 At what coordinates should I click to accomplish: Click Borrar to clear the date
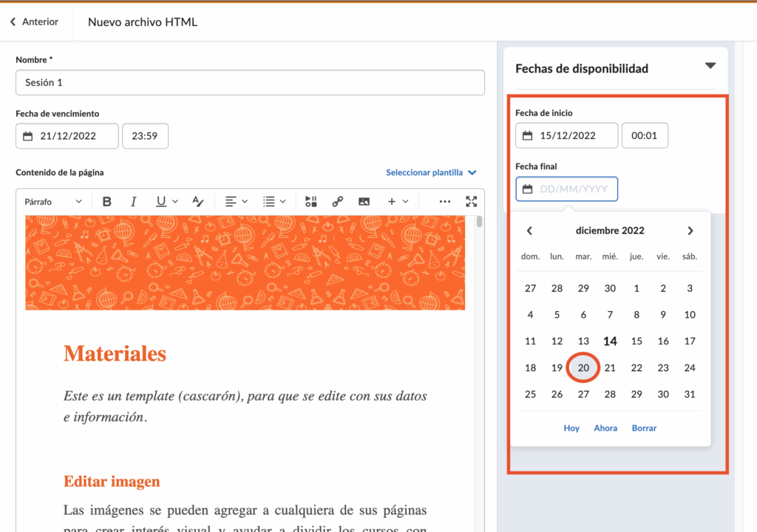tap(644, 429)
